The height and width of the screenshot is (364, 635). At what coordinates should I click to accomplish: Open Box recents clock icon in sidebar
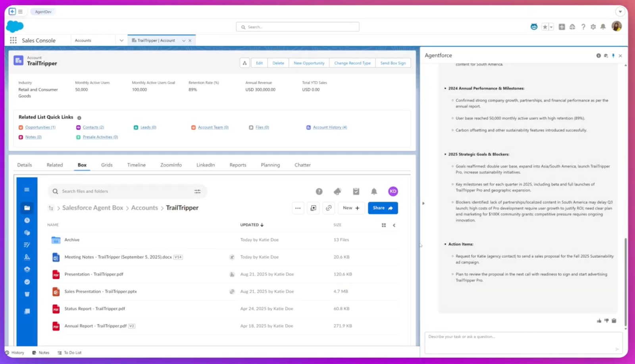(x=27, y=220)
